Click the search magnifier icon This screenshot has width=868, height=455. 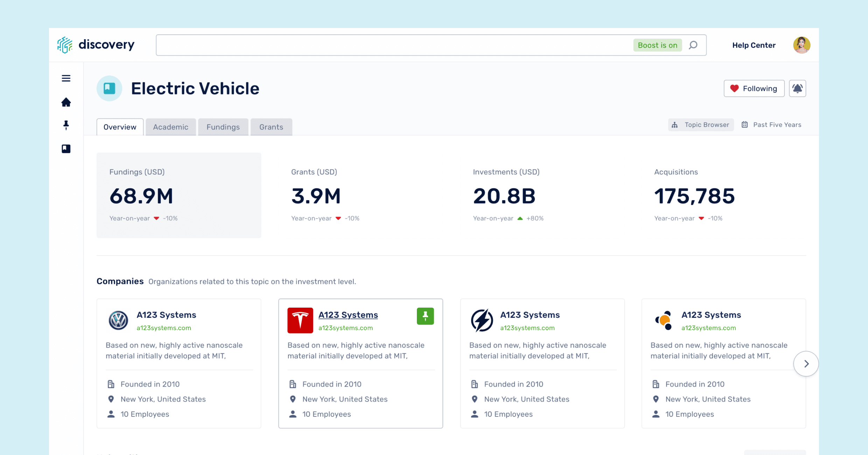[693, 45]
